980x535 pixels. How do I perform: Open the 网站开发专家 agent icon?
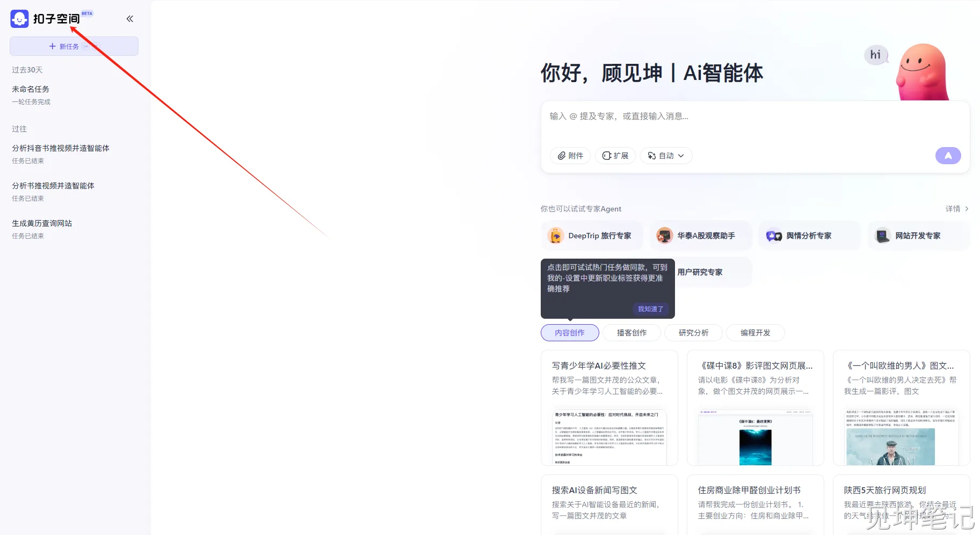(x=883, y=236)
